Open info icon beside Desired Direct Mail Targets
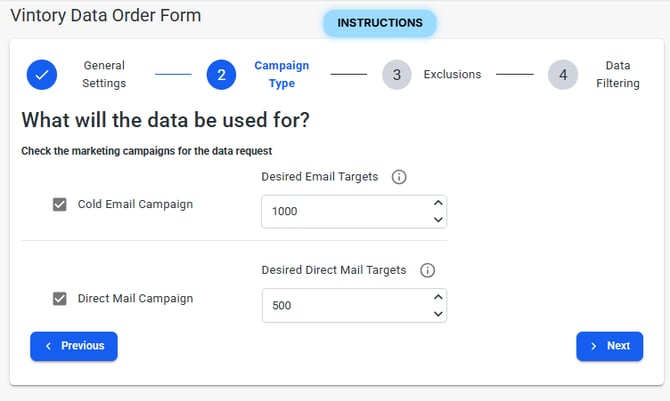This screenshot has width=670, height=401. tap(427, 270)
